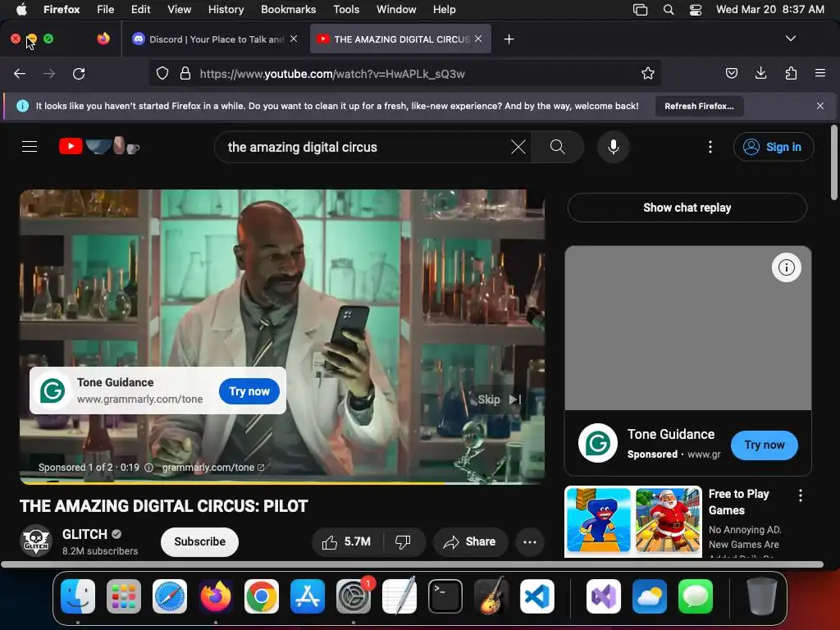Open the Free to Play Games thumbnail
Image resolution: width=840 pixels, height=630 pixels.
(x=633, y=521)
